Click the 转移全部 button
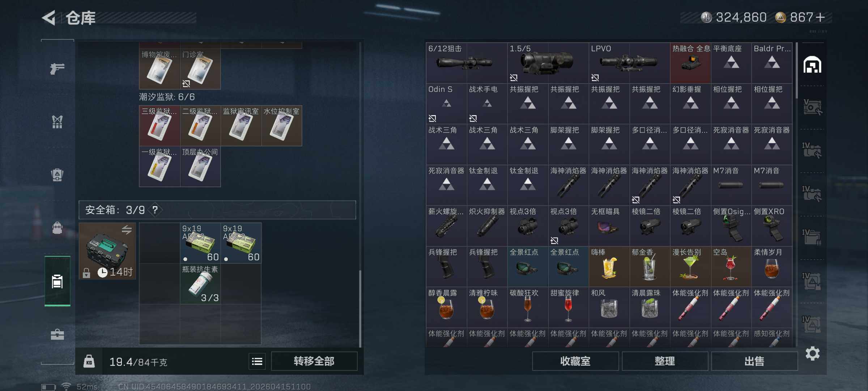 tap(314, 361)
